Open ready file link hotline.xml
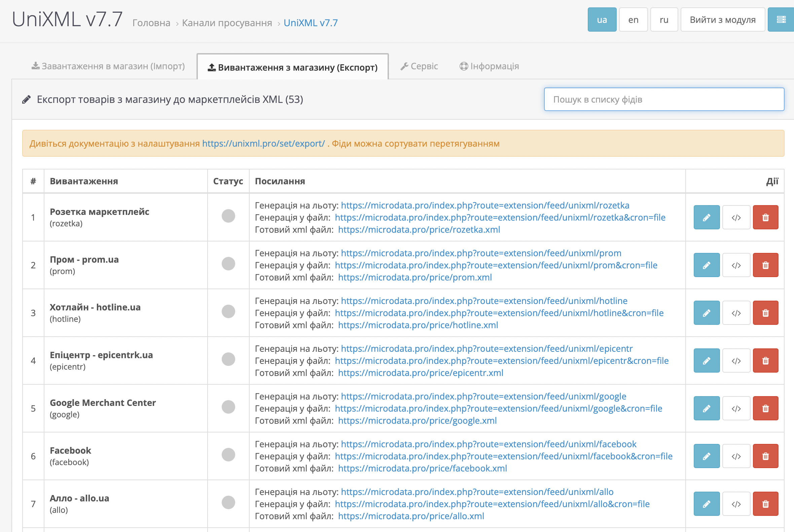The image size is (794, 532). tap(418, 325)
